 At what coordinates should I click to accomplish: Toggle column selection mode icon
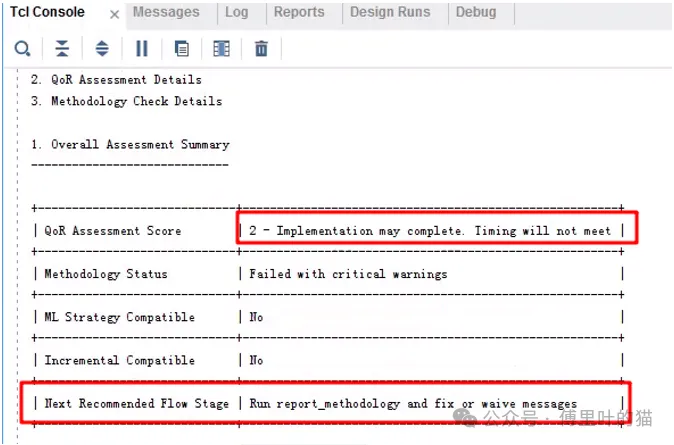(221, 48)
